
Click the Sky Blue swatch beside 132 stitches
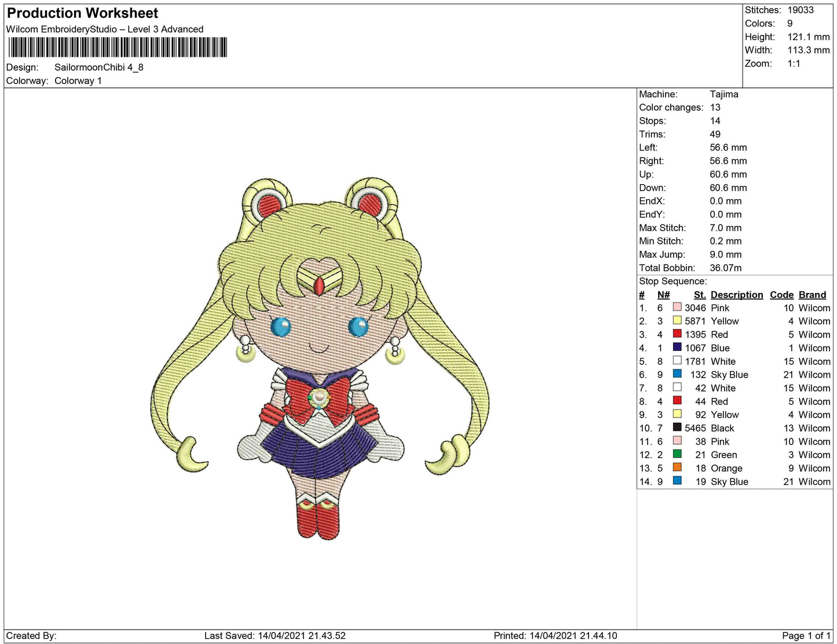coord(677,374)
